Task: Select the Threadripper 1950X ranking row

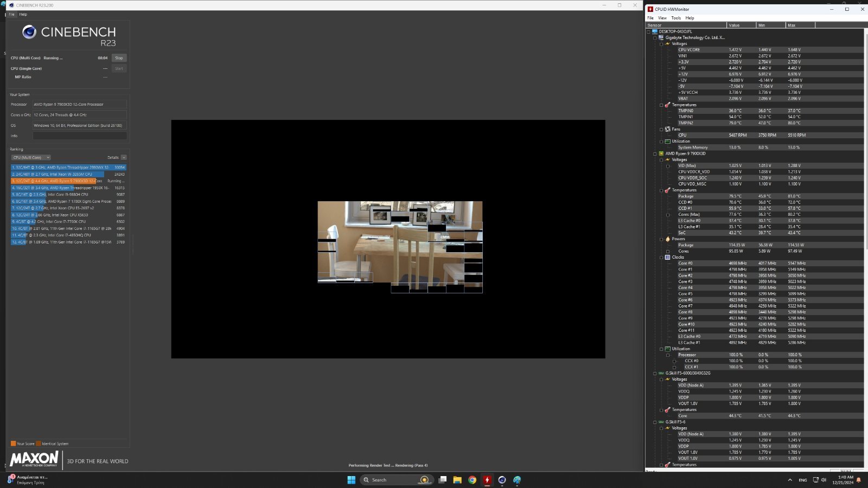Action: click(68, 188)
